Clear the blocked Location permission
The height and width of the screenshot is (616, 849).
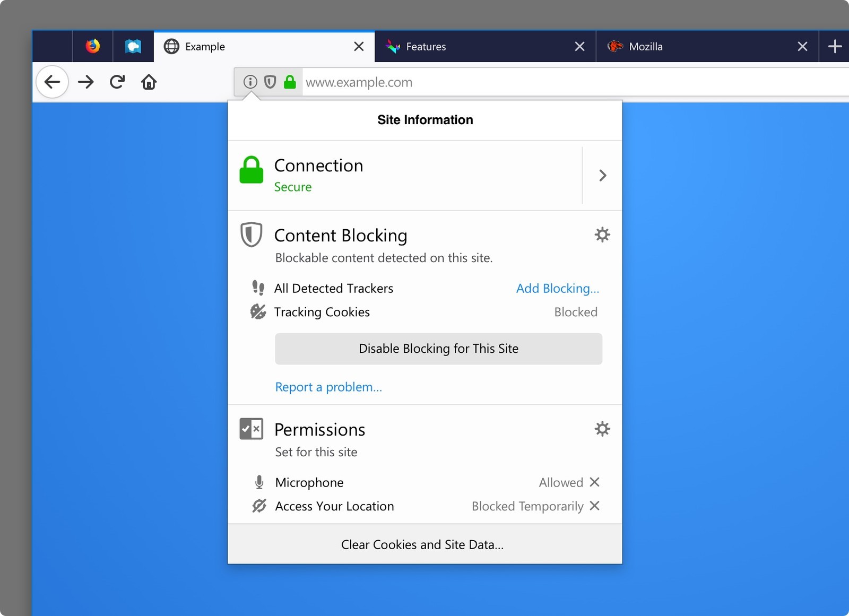click(595, 506)
